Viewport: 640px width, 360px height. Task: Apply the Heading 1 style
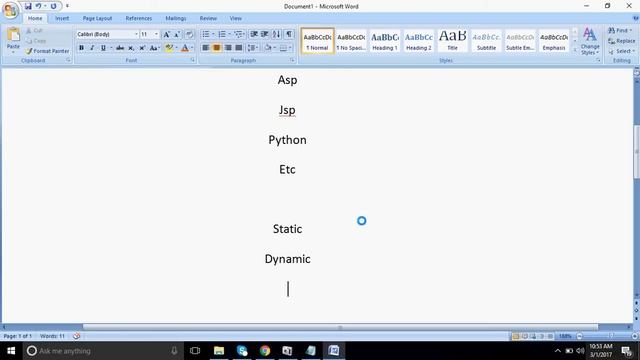click(x=384, y=41)
